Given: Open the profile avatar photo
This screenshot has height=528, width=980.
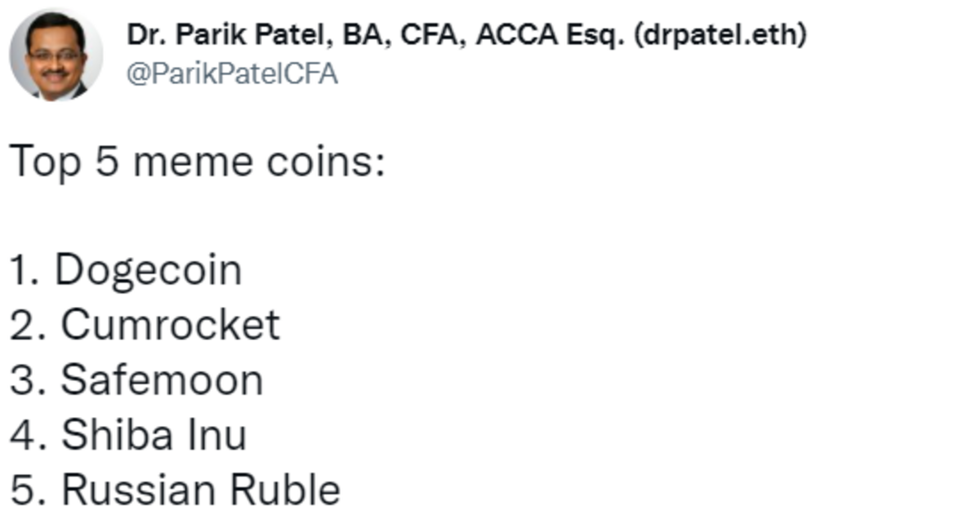Looking at the screenshot, I should (x=56, y=55).
